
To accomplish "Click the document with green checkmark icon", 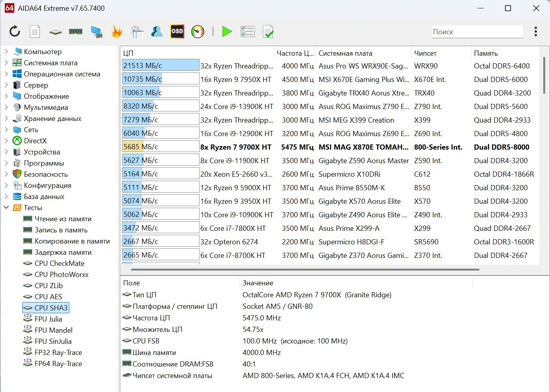I will click(268, 31).
